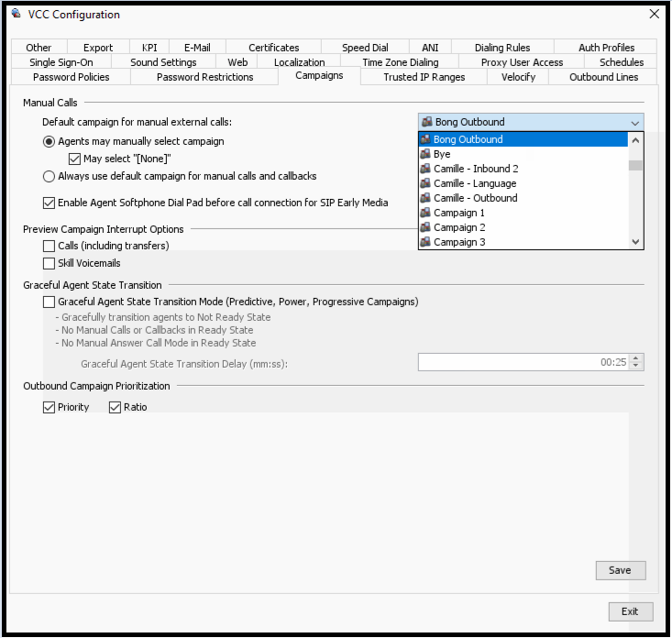This screenshot has width=672, height=638.
Task: Collapse the default campaign dropdown arrow
Action: (634, 123)
